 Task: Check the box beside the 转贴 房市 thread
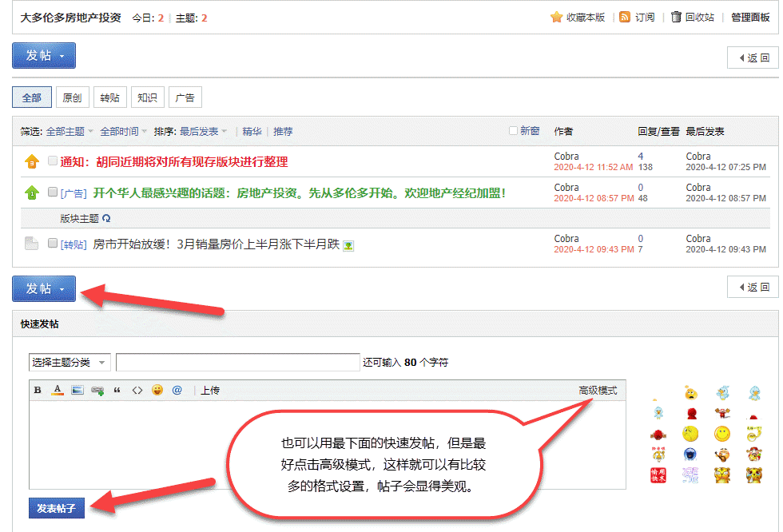[x=53, y=243]
